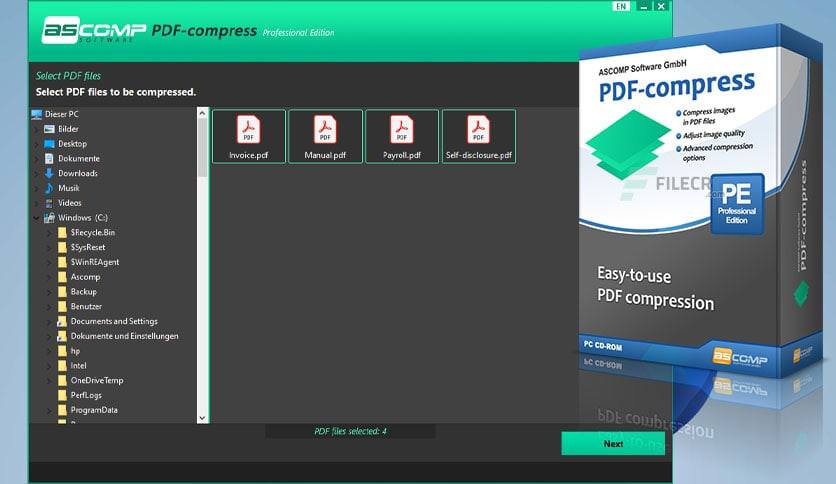Screen dimensions: 836x484
Task: Expand the Desktop tree node
Action: tap(37, 144)
